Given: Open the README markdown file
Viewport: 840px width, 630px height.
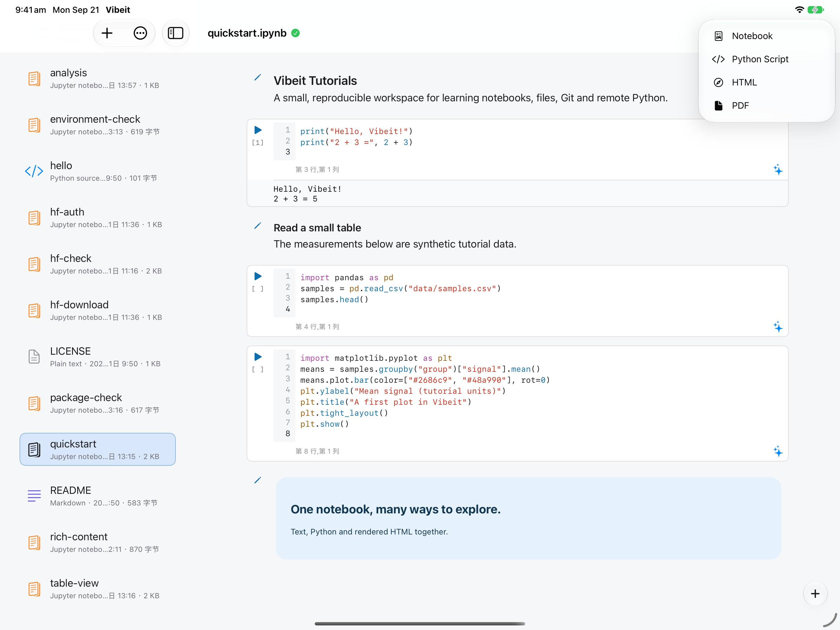Looking at the screenshot, I should 98,496.
